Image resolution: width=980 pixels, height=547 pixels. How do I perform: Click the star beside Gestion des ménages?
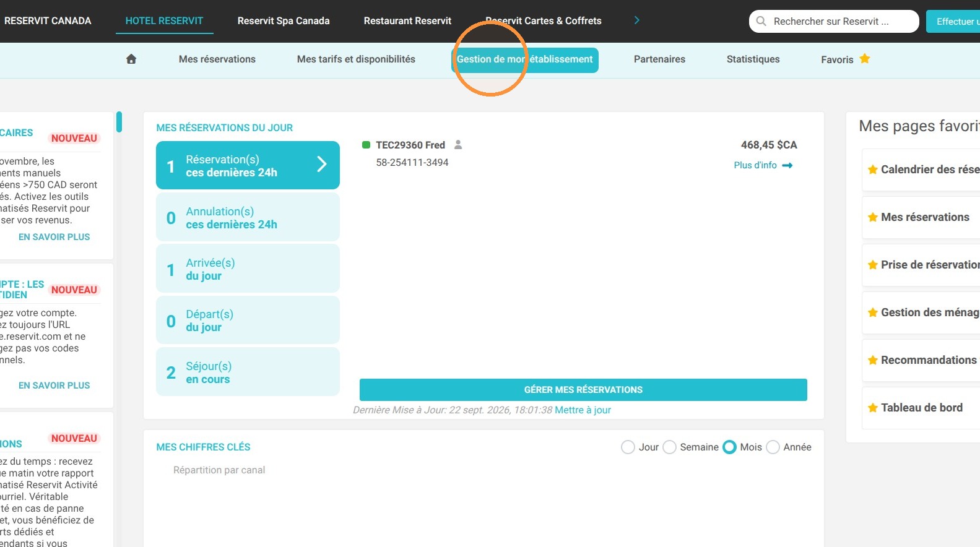[873, 312]
